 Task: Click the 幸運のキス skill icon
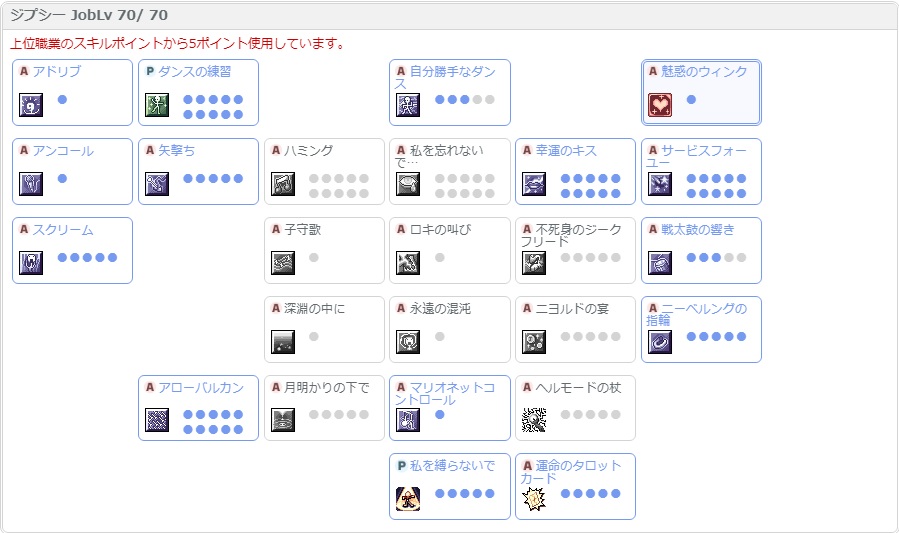pyautogui.click(x=534, y=185)
